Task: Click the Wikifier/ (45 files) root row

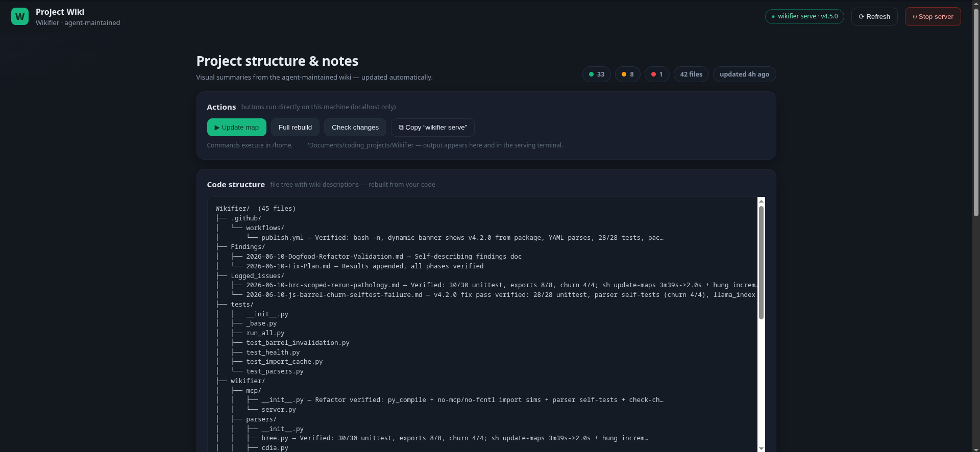Action: (x=256, y=209)
